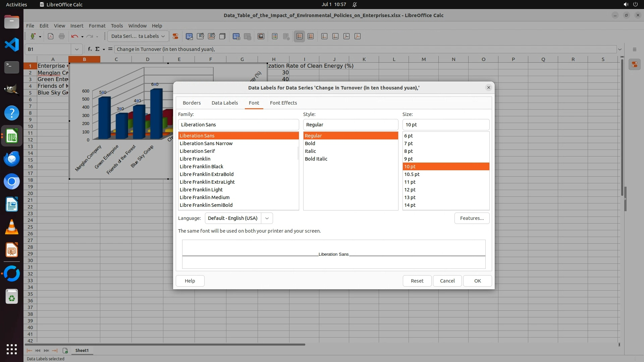This screenshot has height=362, width=644.
Task: Toggle Legend On/Off in the toolbar
Action: 275,36
